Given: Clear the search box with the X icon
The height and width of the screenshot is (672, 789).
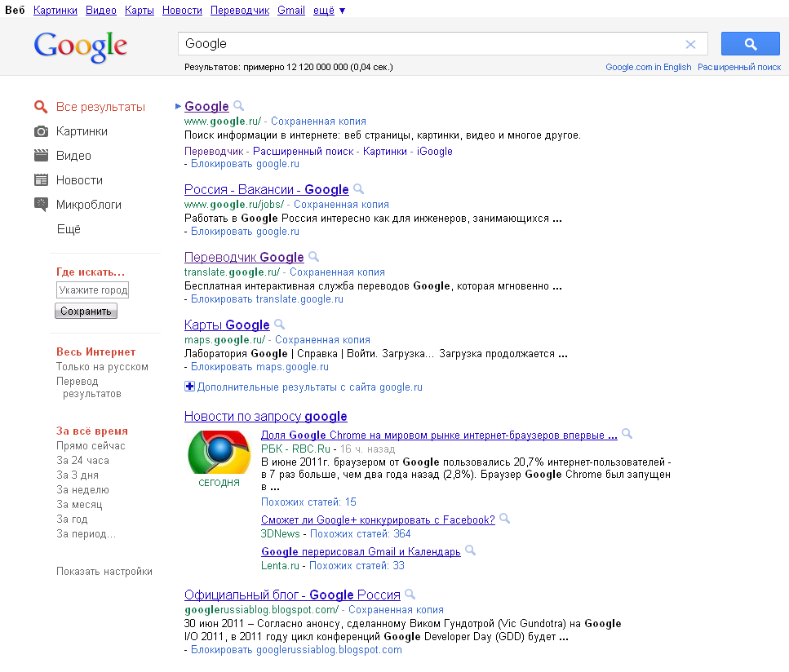Looking at the screenshot, I should coord(690,44).
